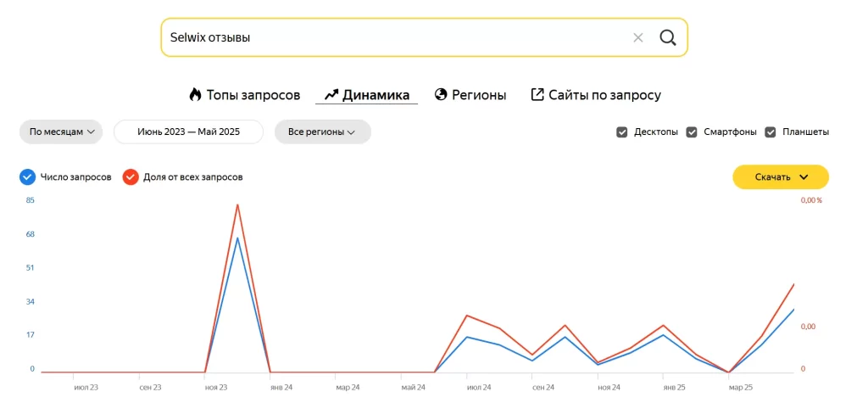Click the external link icon beside Сайты по запросу
Image resolution: width=868 pixels, height=403 pixels.
pyautogui.click(x=537, y=95)
